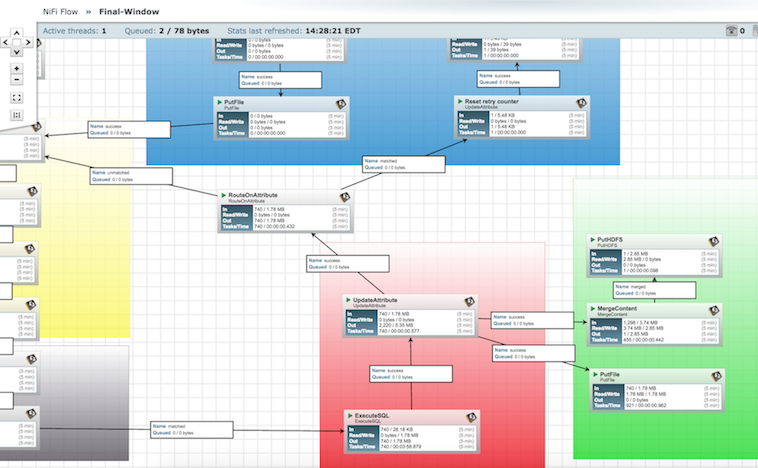This screenshot has width=758, height=468.
Task: Reset view to actual 1:1 size
Action: [x=16, y=115]
